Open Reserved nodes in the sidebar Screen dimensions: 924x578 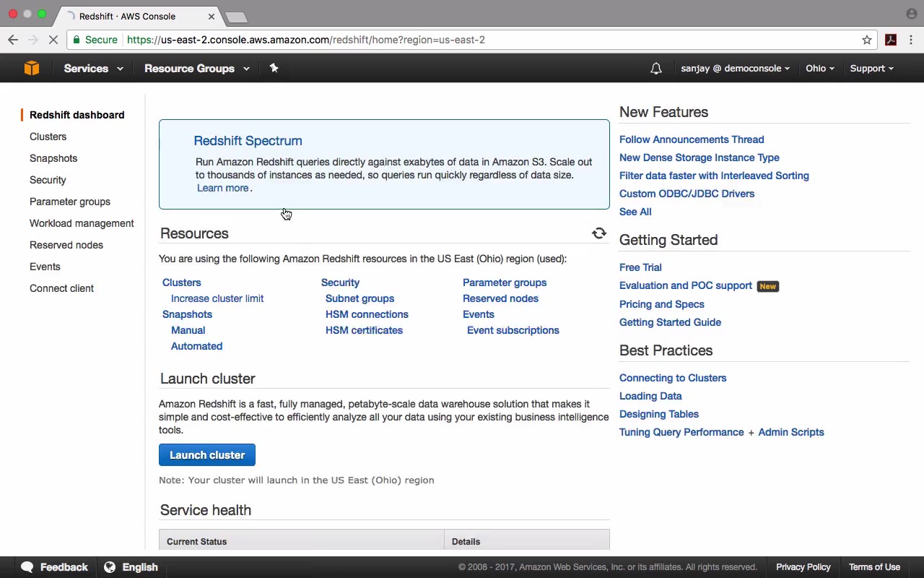tap(66, 245)
